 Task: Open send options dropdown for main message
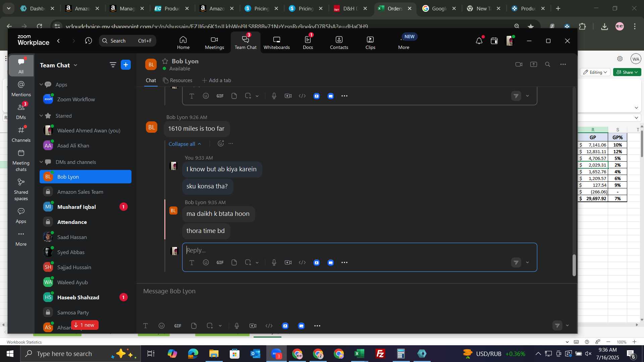coord(568,325)
